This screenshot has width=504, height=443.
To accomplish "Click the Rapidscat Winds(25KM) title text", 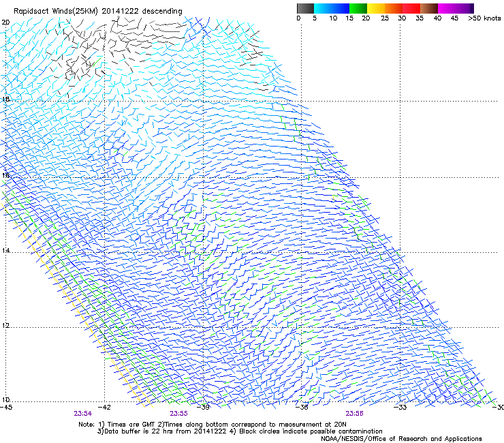I will click(x=97, y=12).
